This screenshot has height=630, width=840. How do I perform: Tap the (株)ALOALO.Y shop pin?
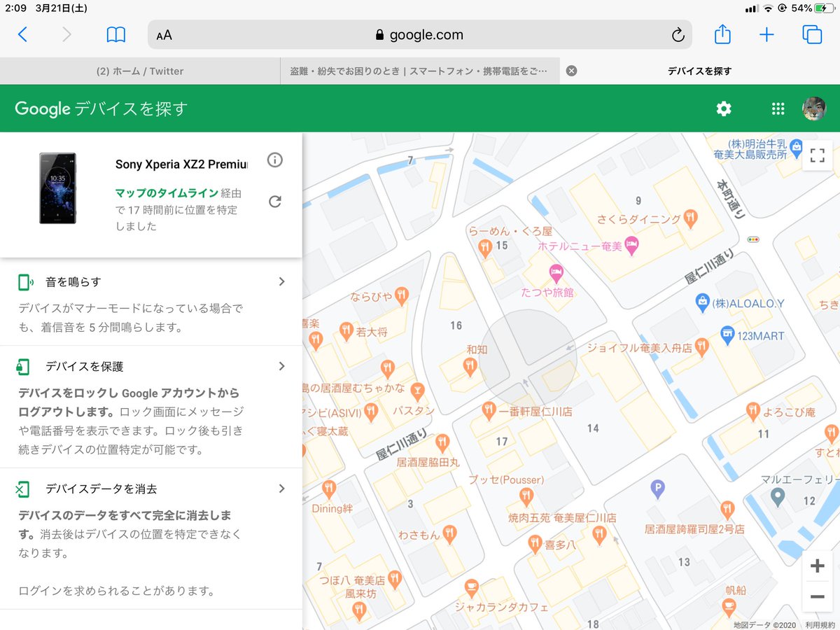(702, 302)
